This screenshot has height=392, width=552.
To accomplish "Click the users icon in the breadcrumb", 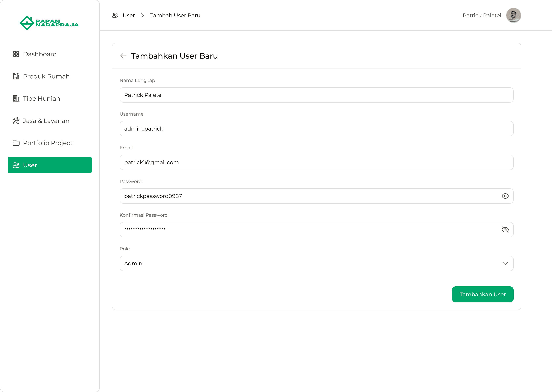I will click(115, 16).
